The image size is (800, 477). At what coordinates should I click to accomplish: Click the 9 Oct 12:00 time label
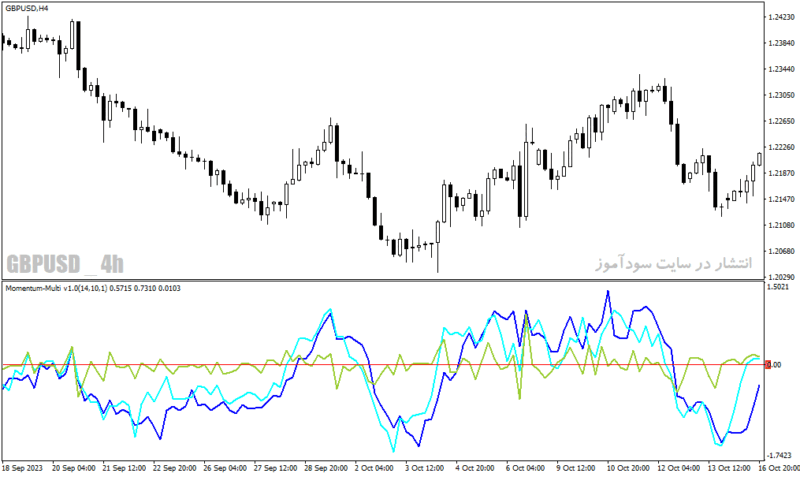tap(576, 468)
